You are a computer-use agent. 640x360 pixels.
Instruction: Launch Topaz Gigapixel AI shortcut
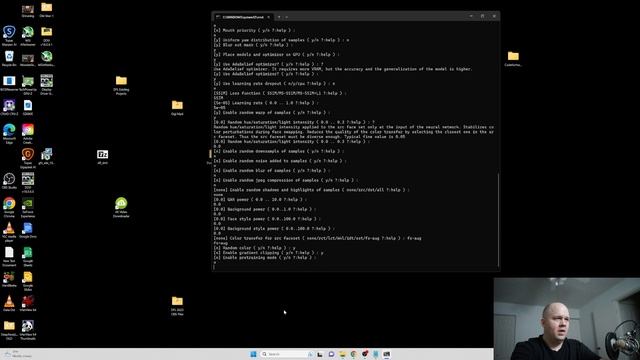pos(28,158)
